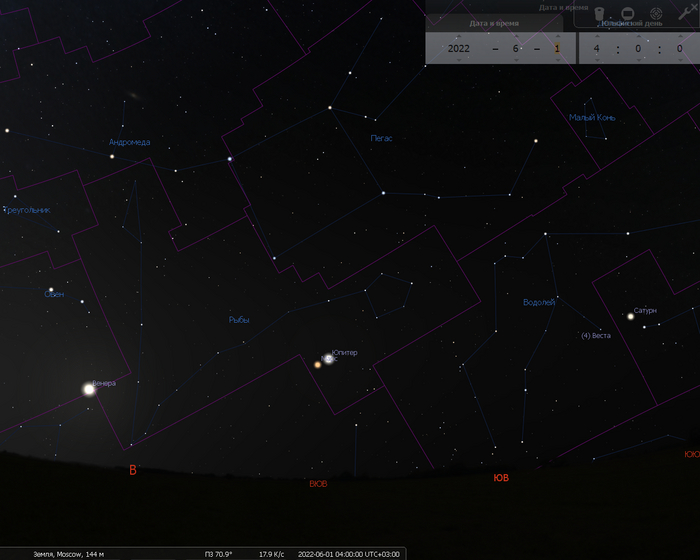Increase the day with the arrow above highlighted 1

[x=557, y=36]
